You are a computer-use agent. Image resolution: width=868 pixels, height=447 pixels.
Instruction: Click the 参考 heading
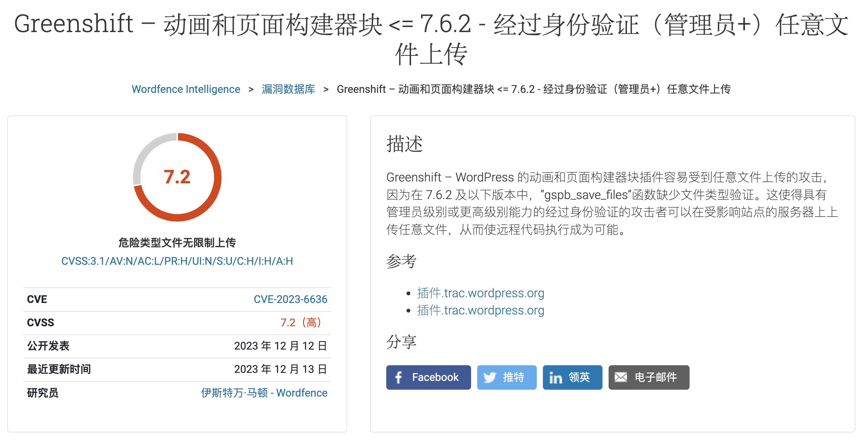402,261
